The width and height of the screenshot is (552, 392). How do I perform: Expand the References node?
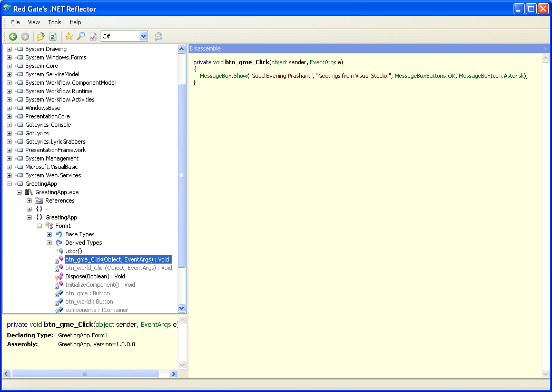pyautogui.click(x=29, y=201)
